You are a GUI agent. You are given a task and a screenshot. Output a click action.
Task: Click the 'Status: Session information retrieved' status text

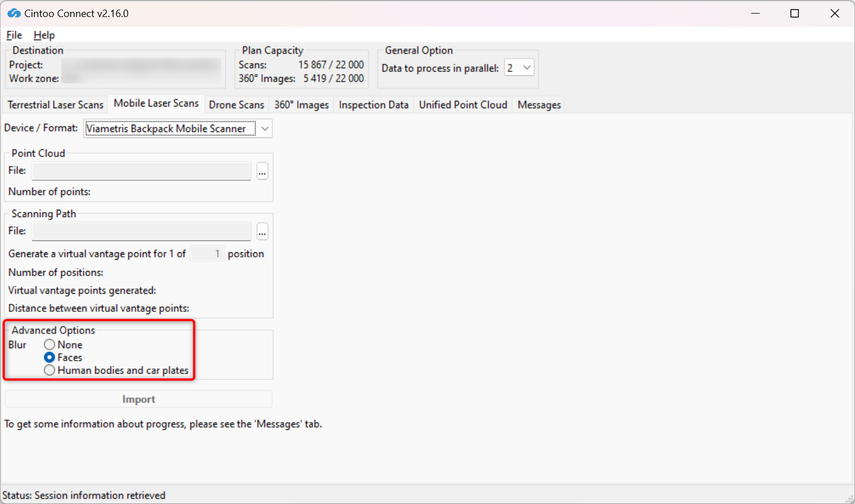[x=84, y=495]
